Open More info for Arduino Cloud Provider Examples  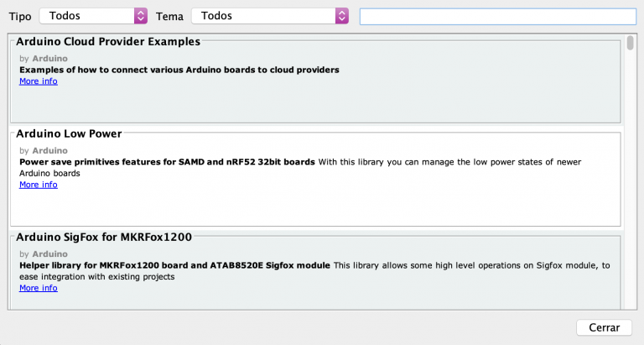(38, 81)
